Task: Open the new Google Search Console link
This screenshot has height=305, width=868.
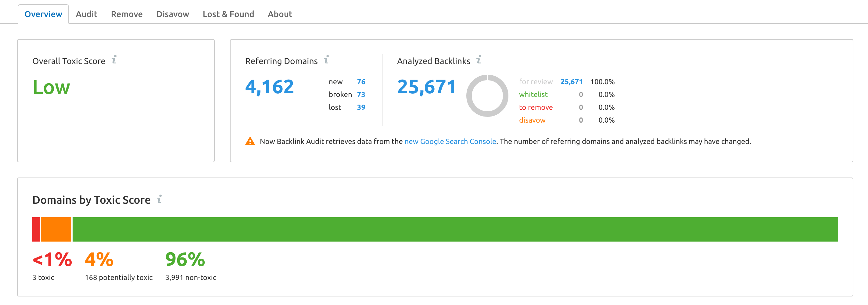Action: coord(450,141)
